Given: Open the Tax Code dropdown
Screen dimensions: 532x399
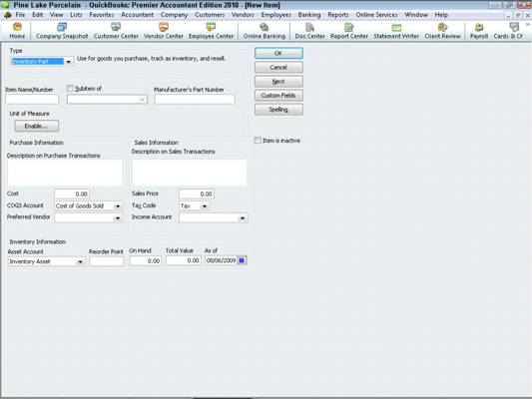Looking at the screenshot, I should 205,206.
